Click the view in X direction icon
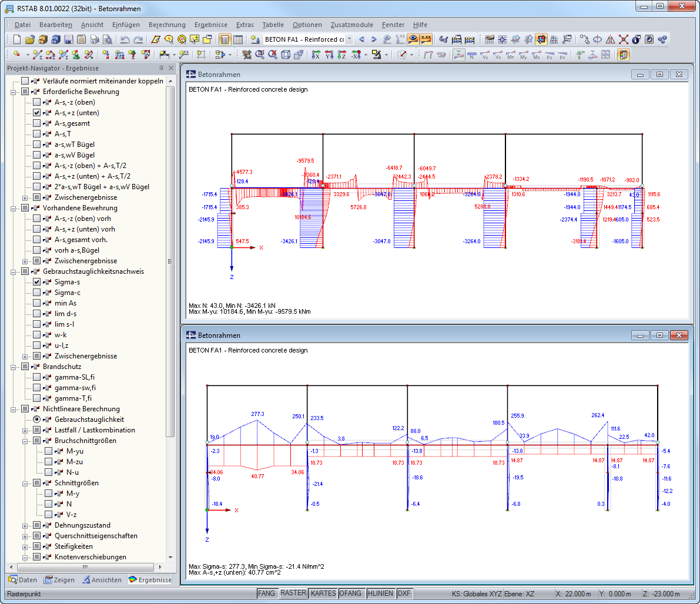The image size is (700, 604). (316, 55)
